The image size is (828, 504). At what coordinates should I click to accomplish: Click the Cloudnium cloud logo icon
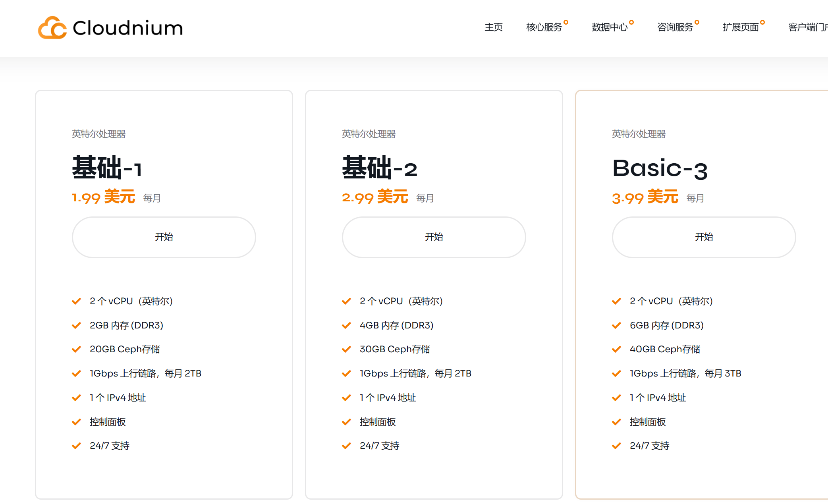click(52, 28)
